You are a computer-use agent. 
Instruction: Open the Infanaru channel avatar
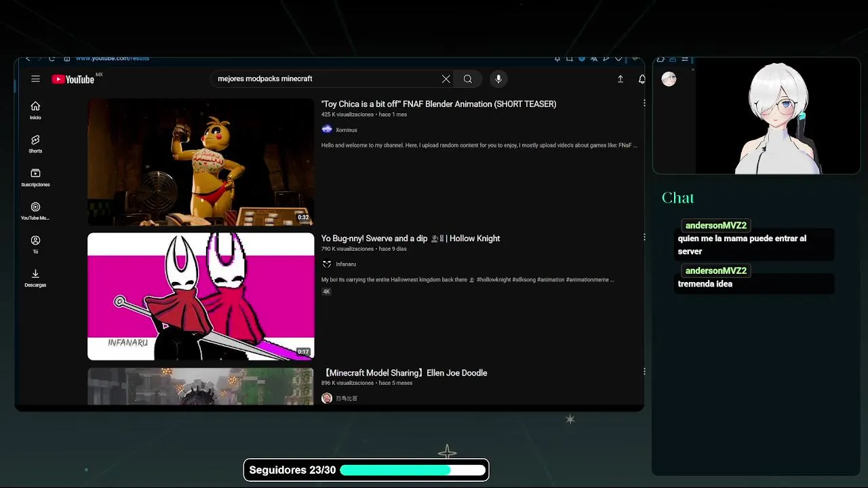(327, 264)
